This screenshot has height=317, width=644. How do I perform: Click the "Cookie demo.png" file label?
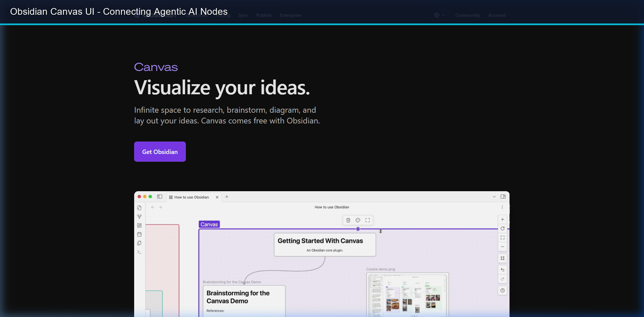(381, 269)
